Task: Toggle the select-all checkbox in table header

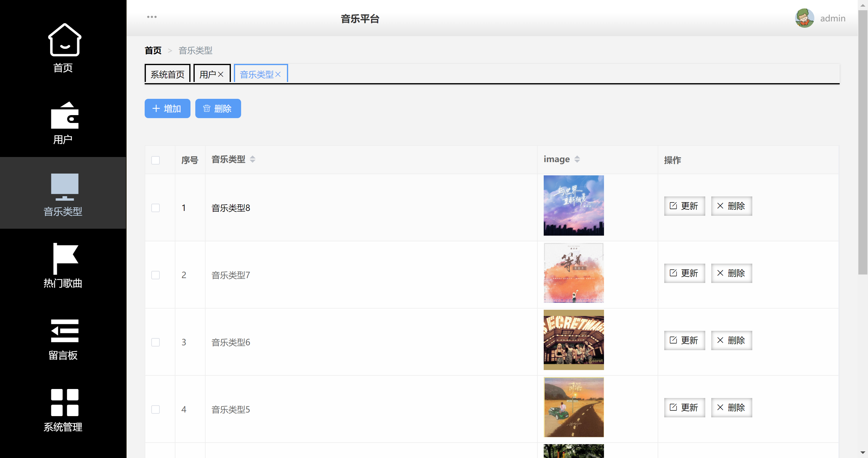Action: click(155, 160)
